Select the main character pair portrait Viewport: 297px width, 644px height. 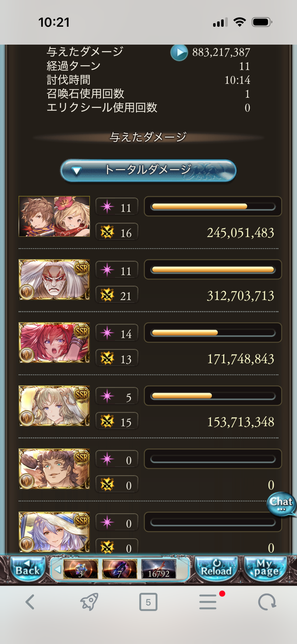coord(54,216)
